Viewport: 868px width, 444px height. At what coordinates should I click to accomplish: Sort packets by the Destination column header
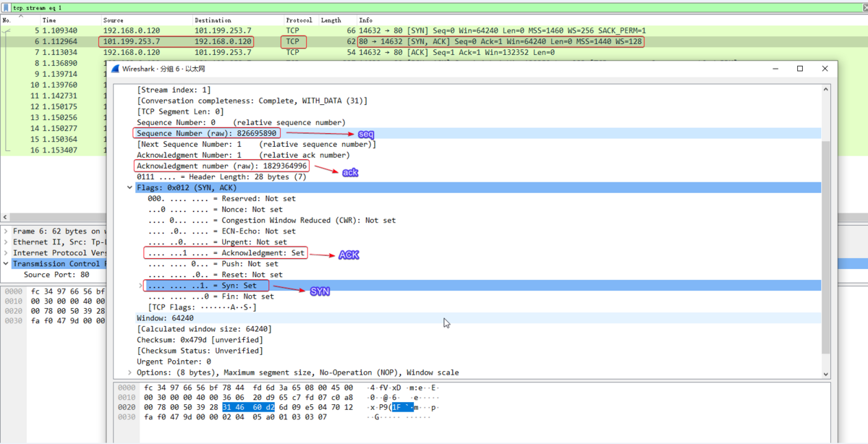[x=238, y=20]
